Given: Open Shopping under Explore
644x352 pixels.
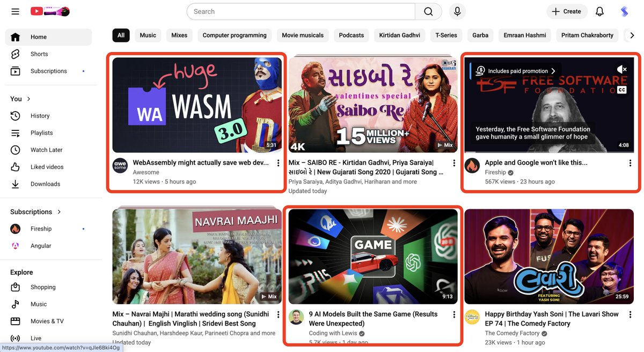Looking at the screenshot, I should click(49, 287).
